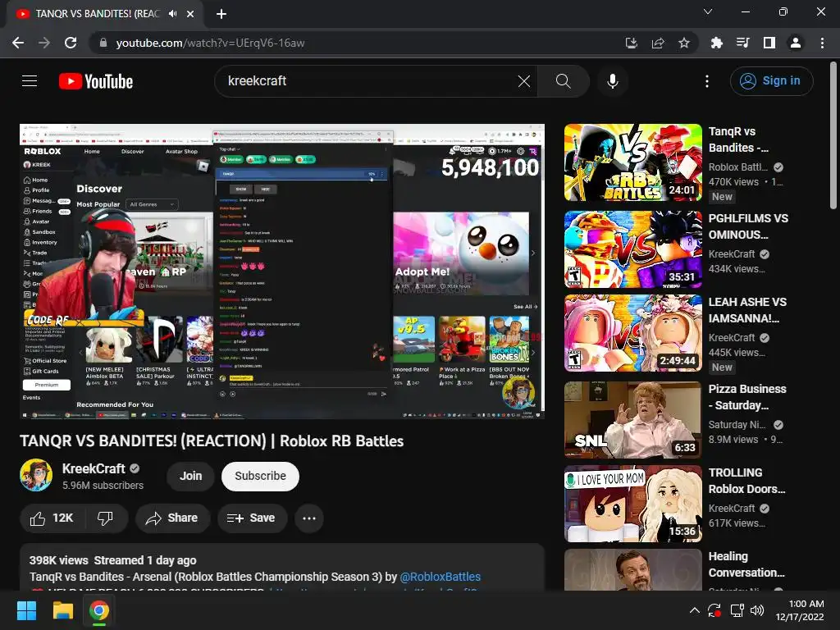The height and width of the screenshot is (630, 840).
Task: Go to YouTube home via logo
Action: [x=96, y=81]
